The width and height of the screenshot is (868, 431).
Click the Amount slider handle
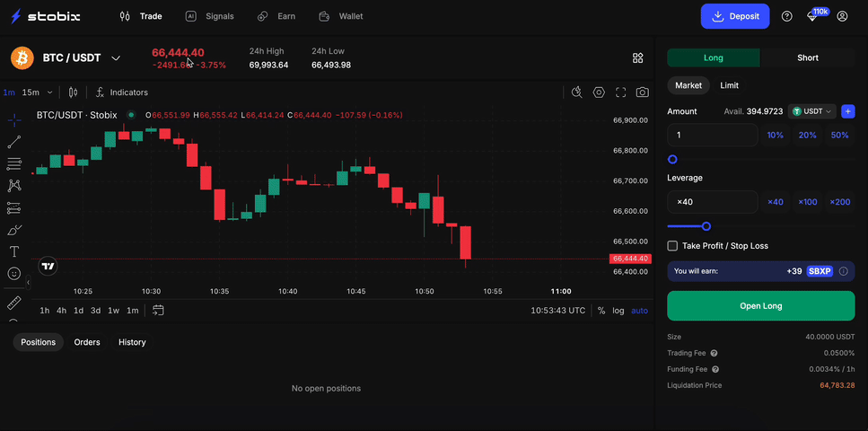(672, 160)
